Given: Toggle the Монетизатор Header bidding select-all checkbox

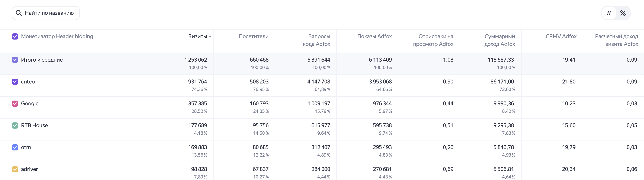Looking at the screenshot, I should point(15,36).
